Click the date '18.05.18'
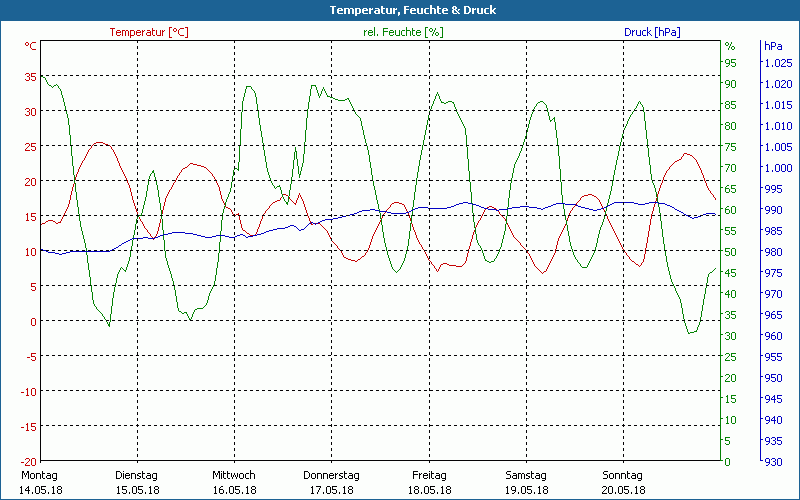 [430, 490]
